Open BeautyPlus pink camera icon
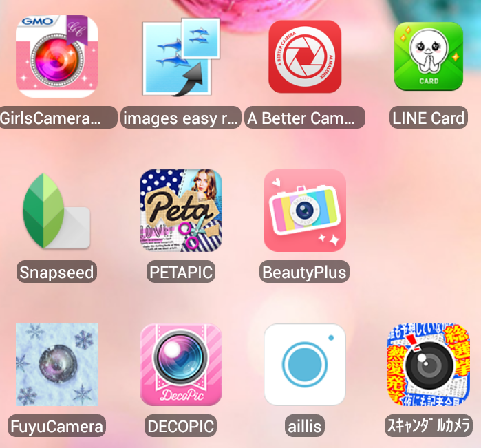This screenshot has width=481, height=448. (305, 211)
